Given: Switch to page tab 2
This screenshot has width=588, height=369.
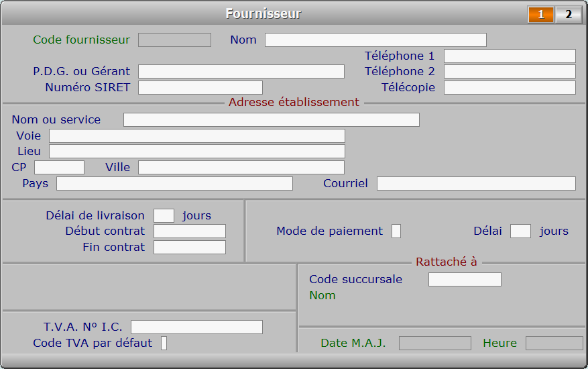Looking at the screenshot, I should click(x=568, y=15).
